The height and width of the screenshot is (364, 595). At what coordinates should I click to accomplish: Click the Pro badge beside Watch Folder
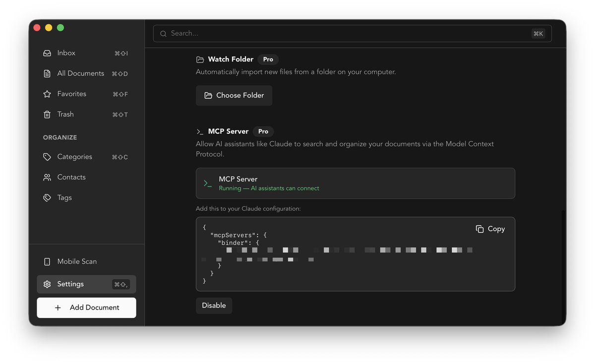click(268, 59)
